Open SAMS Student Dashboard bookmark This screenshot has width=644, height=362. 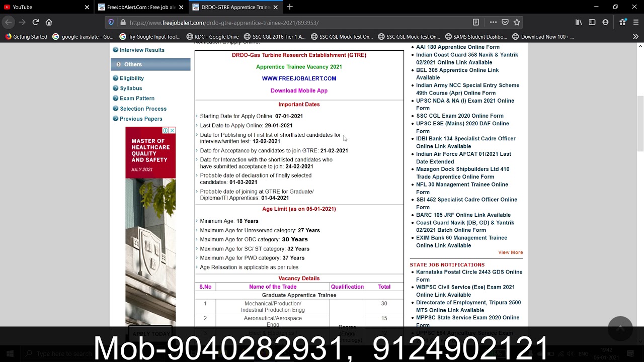point(476,37)
